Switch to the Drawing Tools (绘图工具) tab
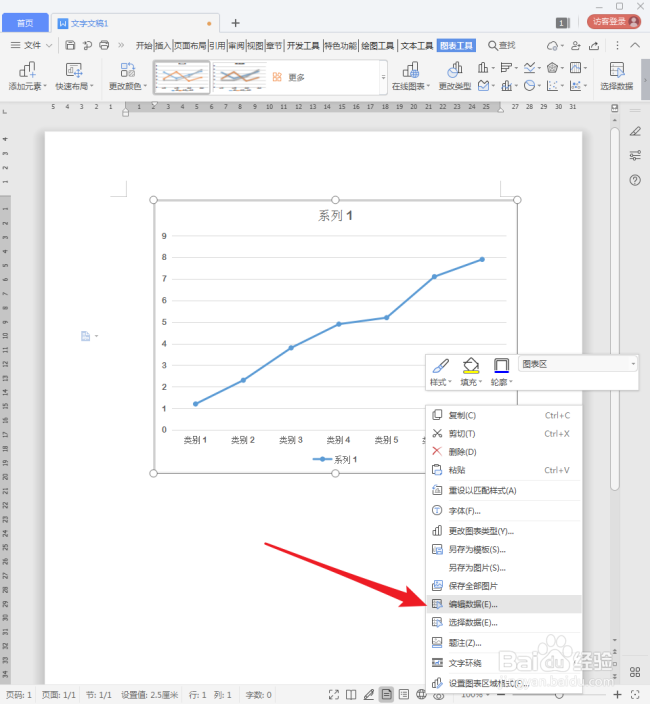The width and height of the screenshot is (650, 704). tap(378, 45)
